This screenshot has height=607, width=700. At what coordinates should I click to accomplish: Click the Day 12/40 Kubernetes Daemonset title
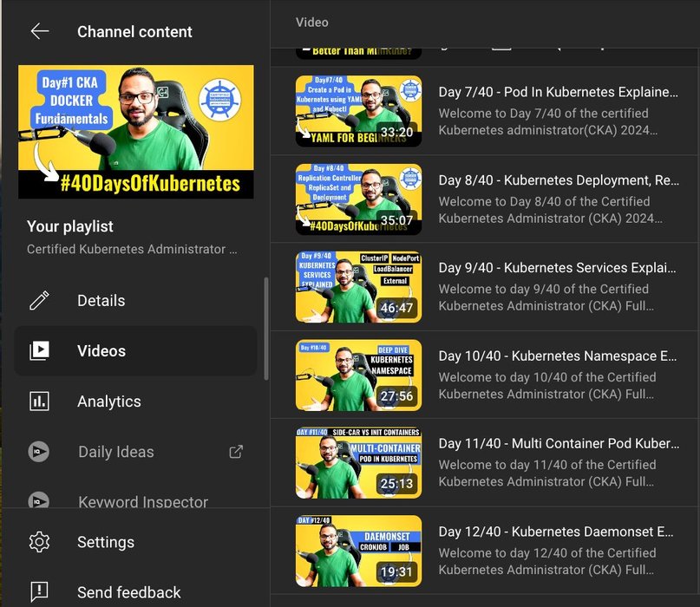click(x=556, y=532)
